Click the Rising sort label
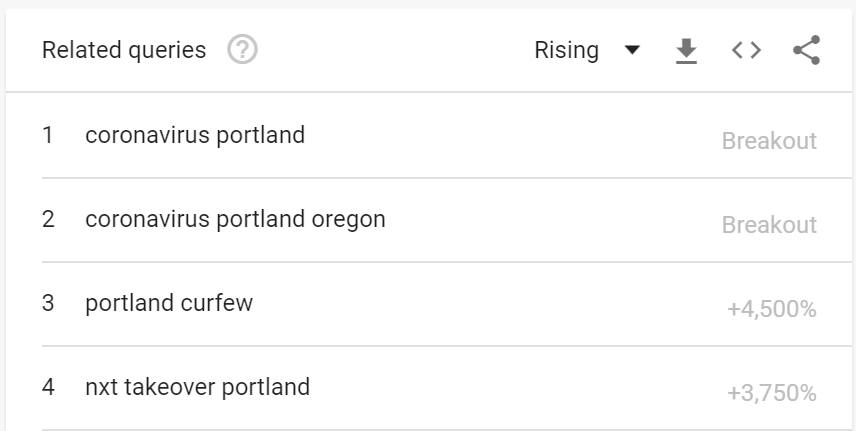The image size is (856, 431). 566,50
